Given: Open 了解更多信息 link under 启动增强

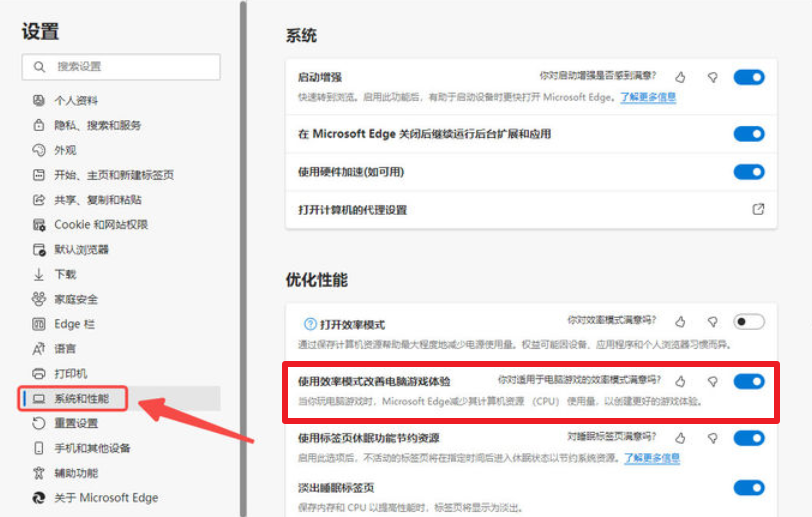Looking at the screenshot, I should (648, 97).
